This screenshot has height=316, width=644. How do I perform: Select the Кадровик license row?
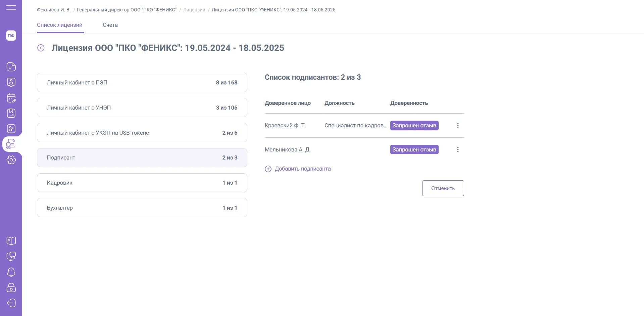142,183
